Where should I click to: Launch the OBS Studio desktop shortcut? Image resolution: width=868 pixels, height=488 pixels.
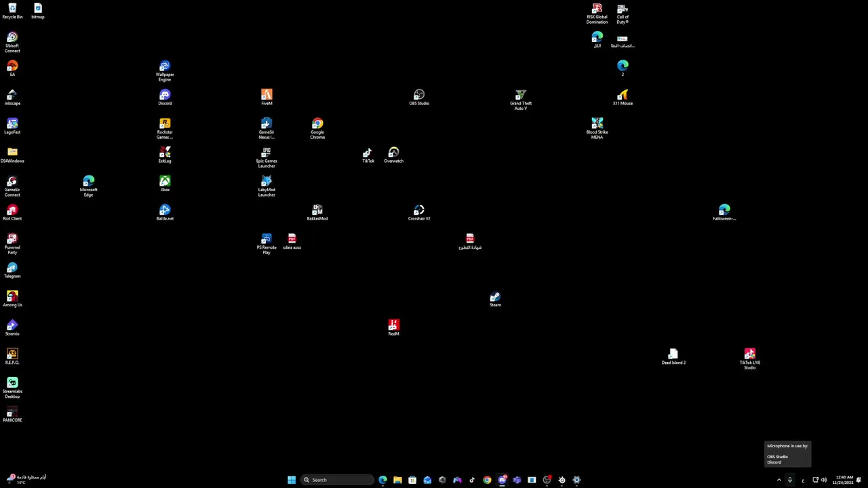[419, 98]
